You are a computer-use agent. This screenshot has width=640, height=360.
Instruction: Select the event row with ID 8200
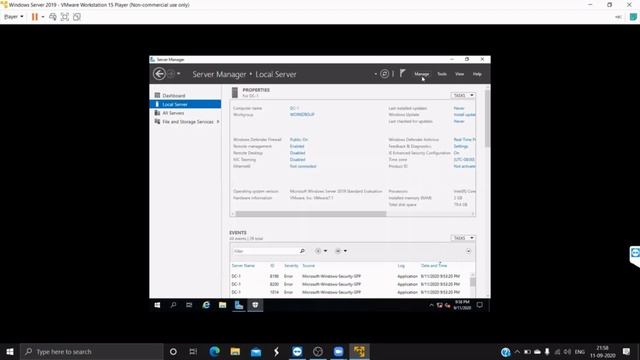tap(350, 284)
